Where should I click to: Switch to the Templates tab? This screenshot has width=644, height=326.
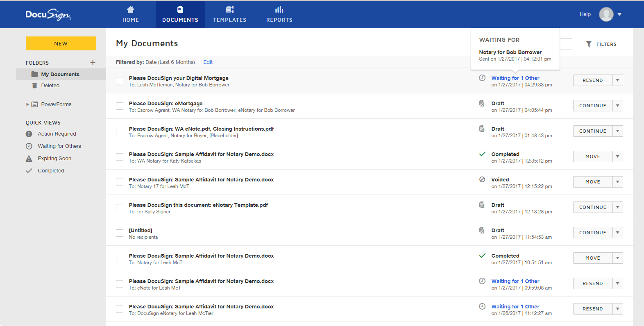click(229, 14)
